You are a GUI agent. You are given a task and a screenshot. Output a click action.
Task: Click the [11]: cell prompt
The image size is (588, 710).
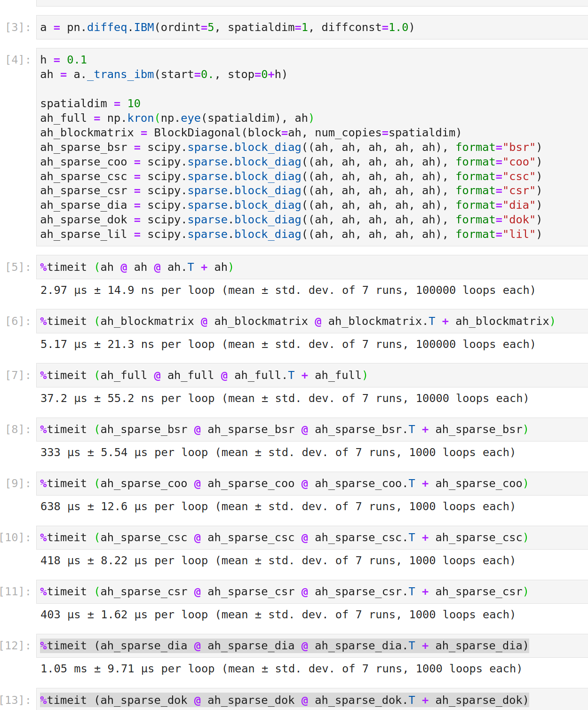pyautogui.click(x=16, y=592)
